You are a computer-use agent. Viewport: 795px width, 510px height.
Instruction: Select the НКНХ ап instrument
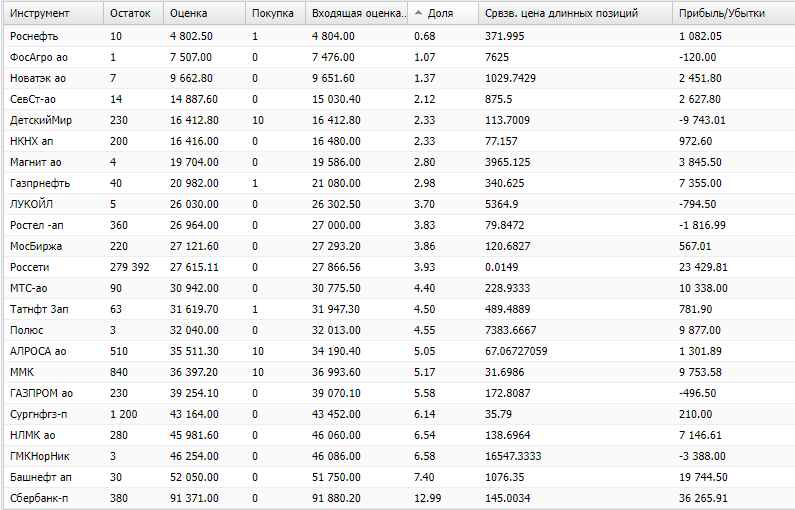click(x=31, y=141)
